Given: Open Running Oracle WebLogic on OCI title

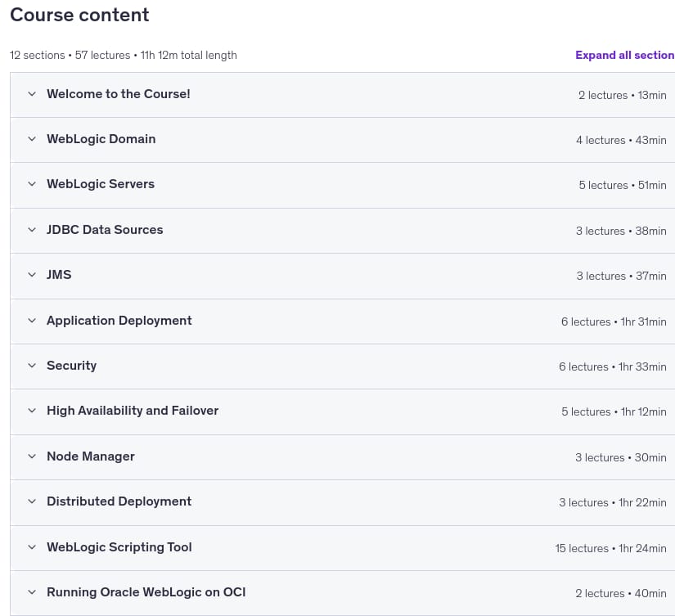Looking at the screenshot, I should coord(146,592).
